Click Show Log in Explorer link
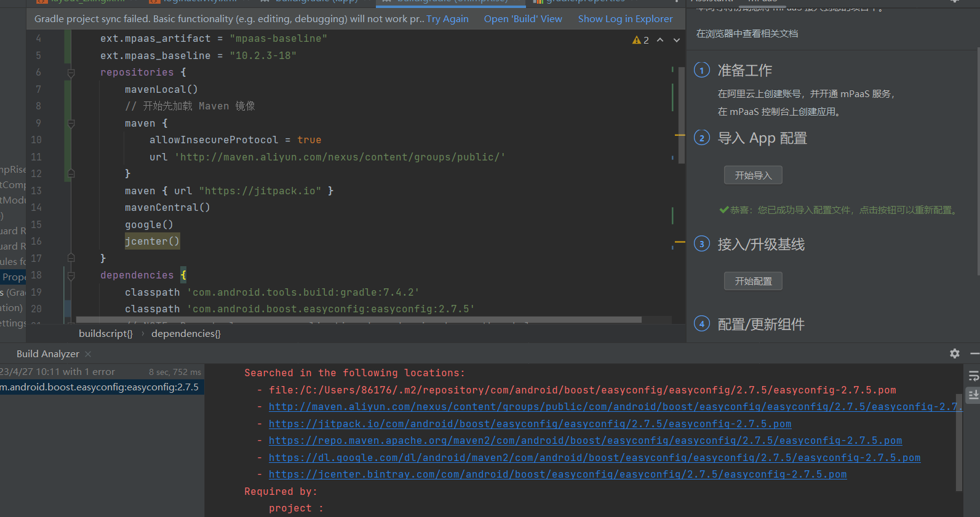This screenshot has width=980, height=517. coord(625,19)
